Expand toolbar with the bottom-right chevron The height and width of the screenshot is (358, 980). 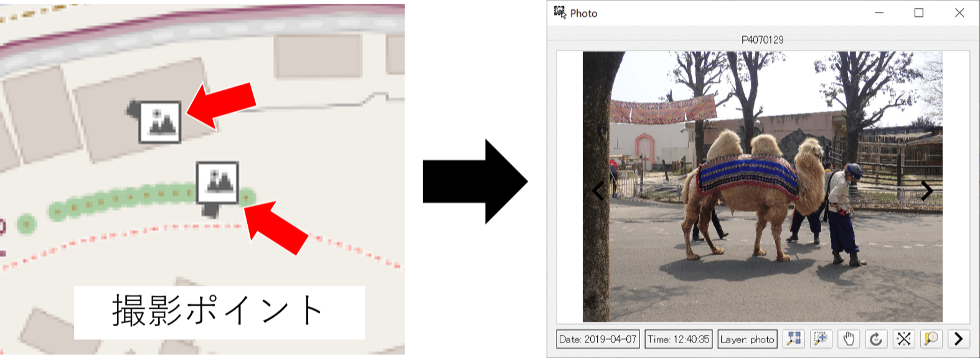pos(959,339)
